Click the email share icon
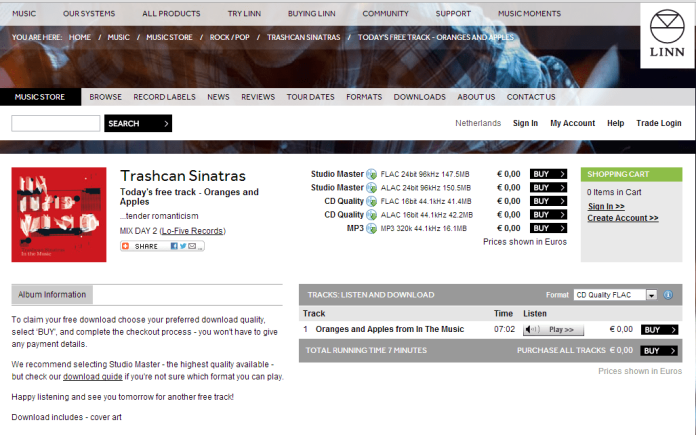Viewport: 696px width, 435px height. [x=192, y=246]
